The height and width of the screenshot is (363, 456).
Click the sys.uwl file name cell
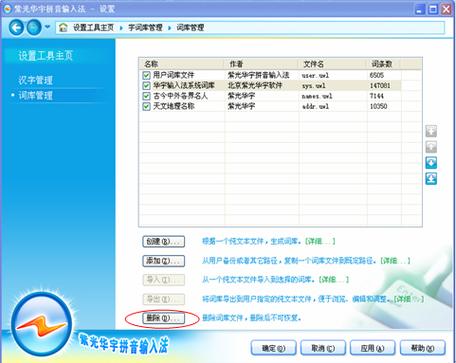pos(313,86)
